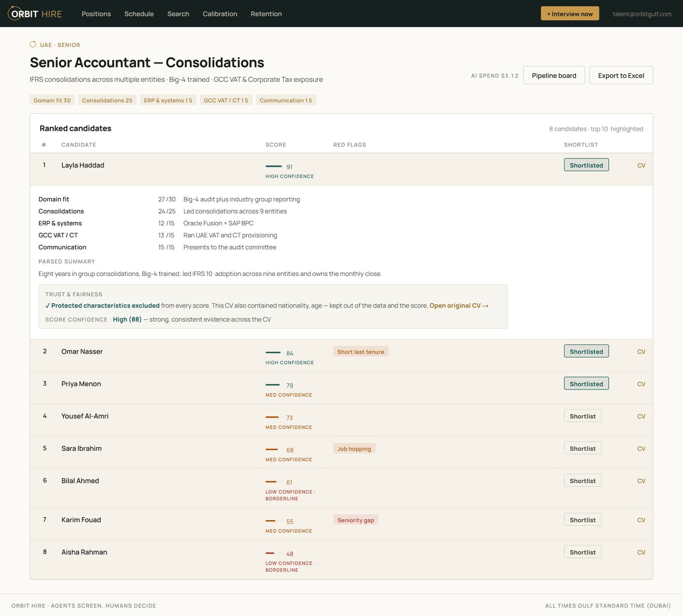Image resolution: width=683 pixels, height=616 pixels.
Task: Expand Priya Menon's candidate row
Action: (x=341, y=388)
